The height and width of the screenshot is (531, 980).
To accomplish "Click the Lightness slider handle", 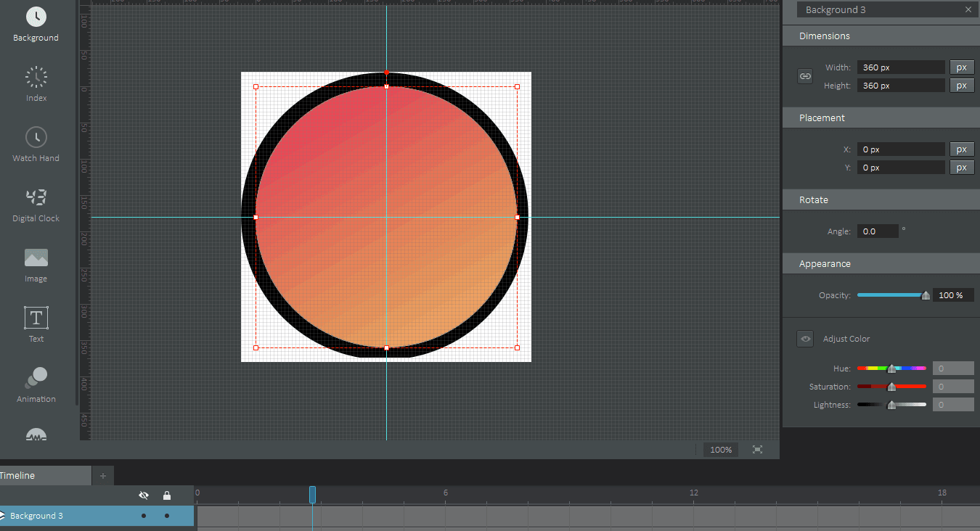I will (891, 405).
